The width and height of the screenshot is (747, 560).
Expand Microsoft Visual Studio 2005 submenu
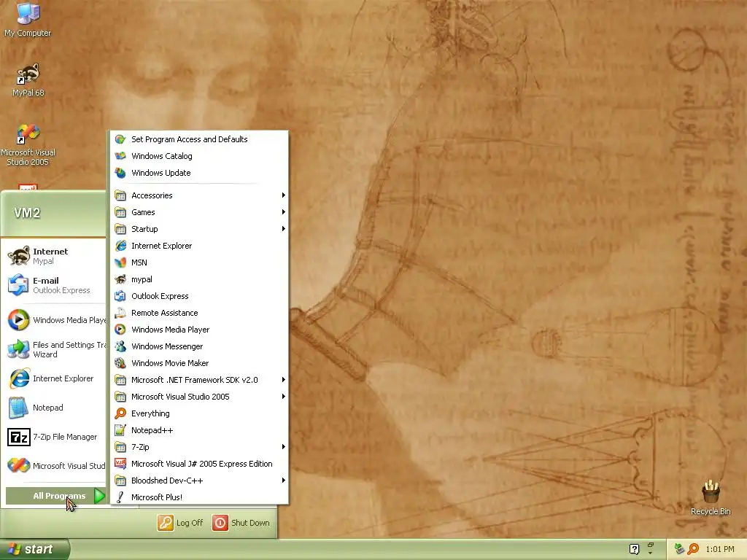[x=199, y=396]
